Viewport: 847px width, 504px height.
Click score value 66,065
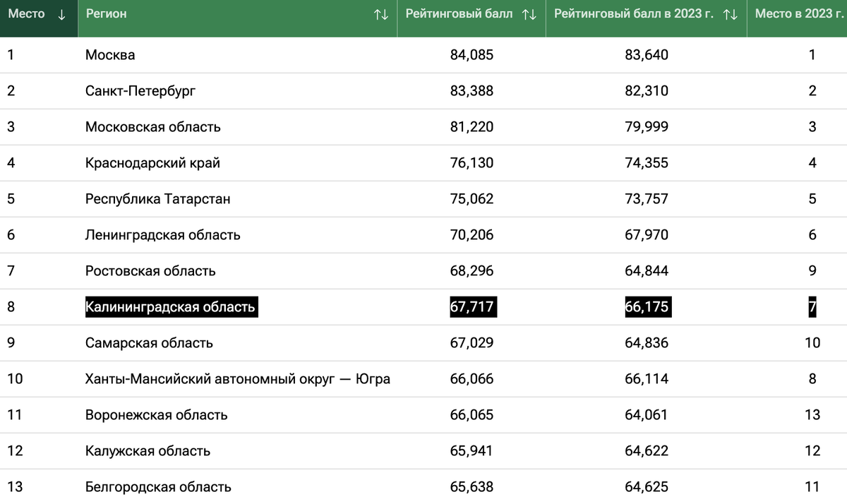pyautogui.click(x=471, y=415)
